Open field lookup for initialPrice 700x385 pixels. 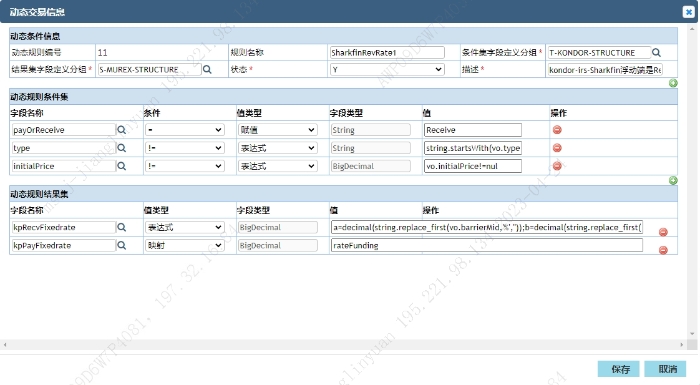tap(121, 166)
